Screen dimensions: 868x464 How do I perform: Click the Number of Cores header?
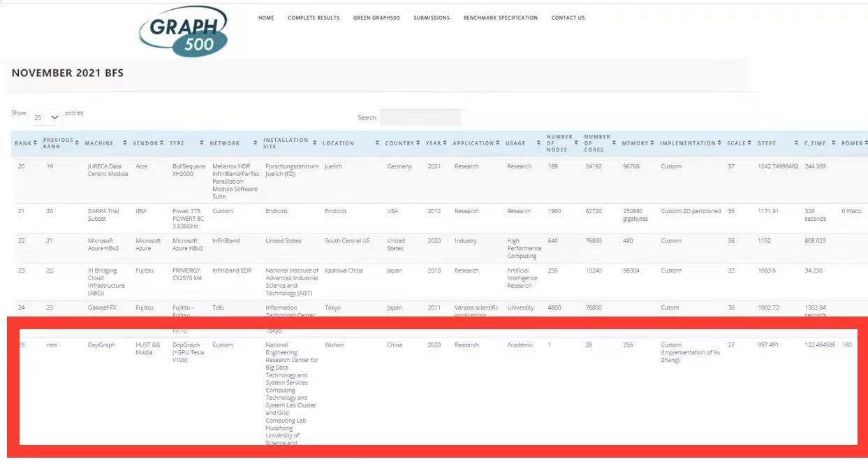597,143
